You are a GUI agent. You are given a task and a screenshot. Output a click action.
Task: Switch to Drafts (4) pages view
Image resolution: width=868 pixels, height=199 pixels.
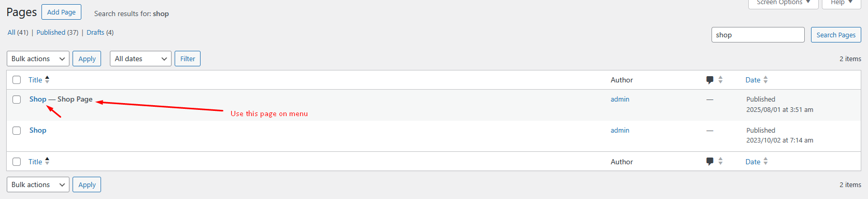pyautogui.click(x=100, y=32)
